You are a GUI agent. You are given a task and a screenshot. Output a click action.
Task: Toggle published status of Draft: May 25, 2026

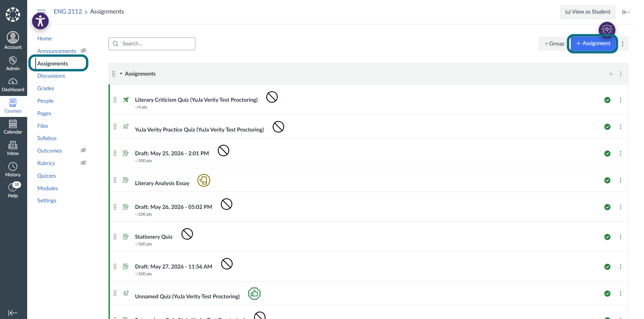(x=607, y=154)
